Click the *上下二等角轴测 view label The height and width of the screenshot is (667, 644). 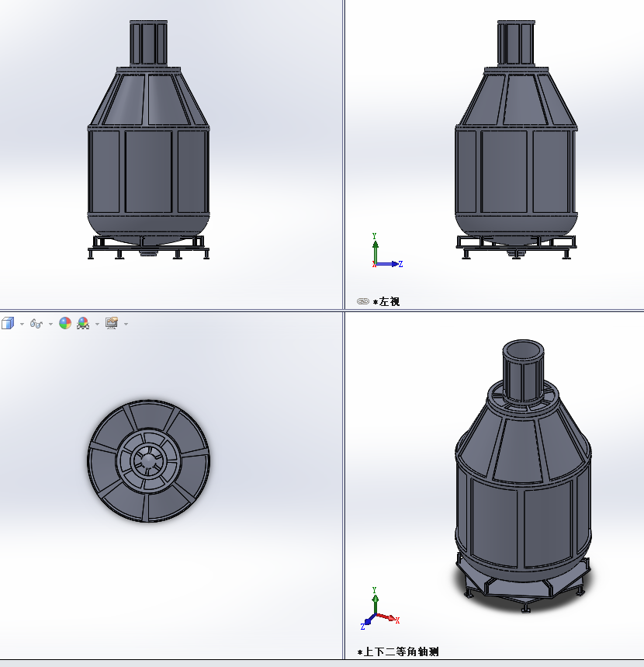click(398, 651)
